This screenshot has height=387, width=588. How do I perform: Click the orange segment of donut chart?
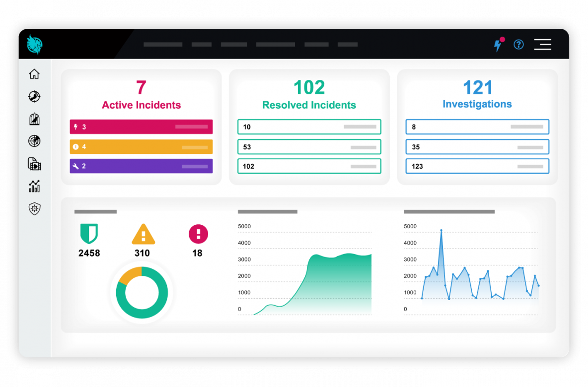(x=128, y=274)
